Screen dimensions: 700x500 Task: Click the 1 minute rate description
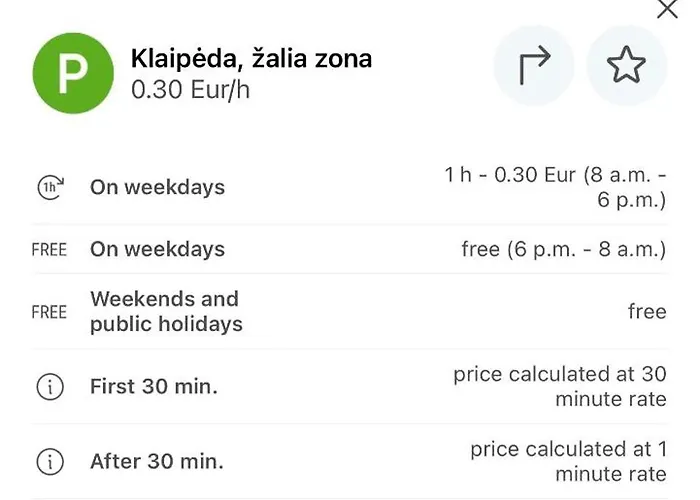click(x=567, y=461)
